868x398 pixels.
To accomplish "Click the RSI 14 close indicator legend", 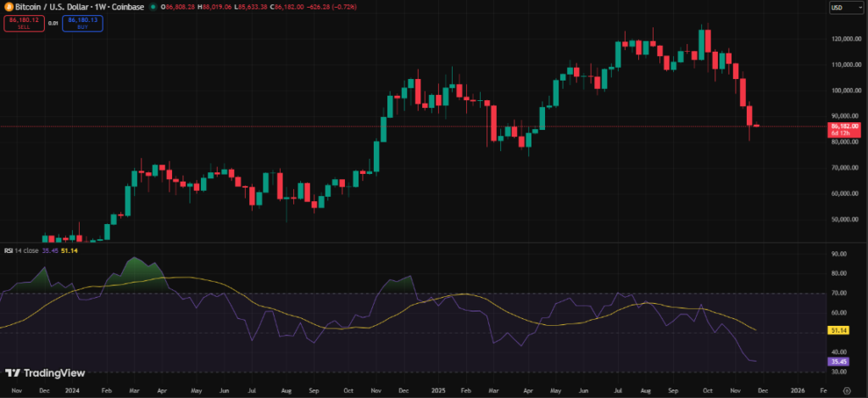I will 20,251.
